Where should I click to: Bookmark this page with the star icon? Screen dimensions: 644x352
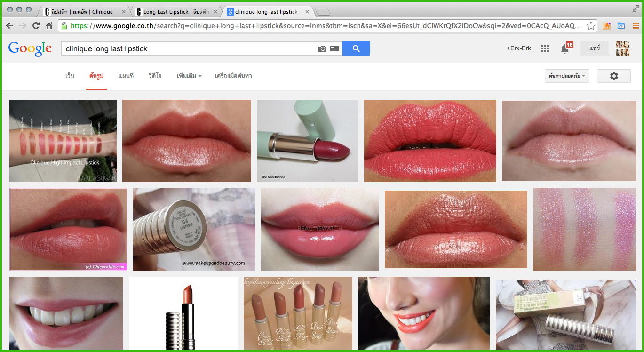(x=591, y=26)
